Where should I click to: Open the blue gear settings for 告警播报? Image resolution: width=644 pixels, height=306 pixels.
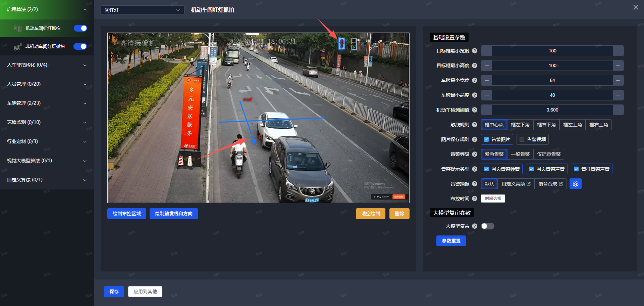[x=576, y=184]
